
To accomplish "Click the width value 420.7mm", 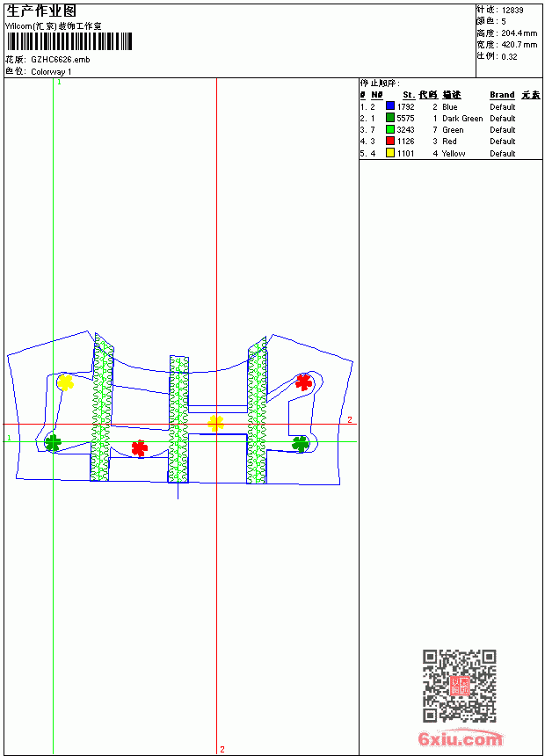I will (x=519, y=45).
